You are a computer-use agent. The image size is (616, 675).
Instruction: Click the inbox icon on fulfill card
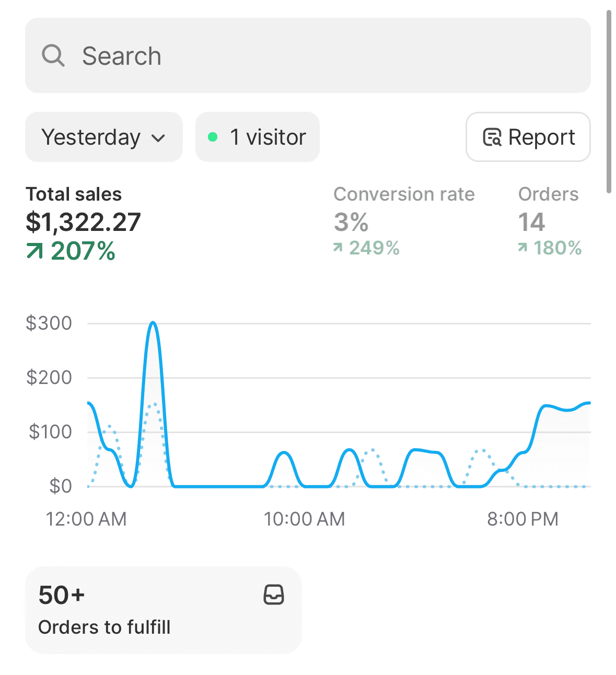[274, 595]
